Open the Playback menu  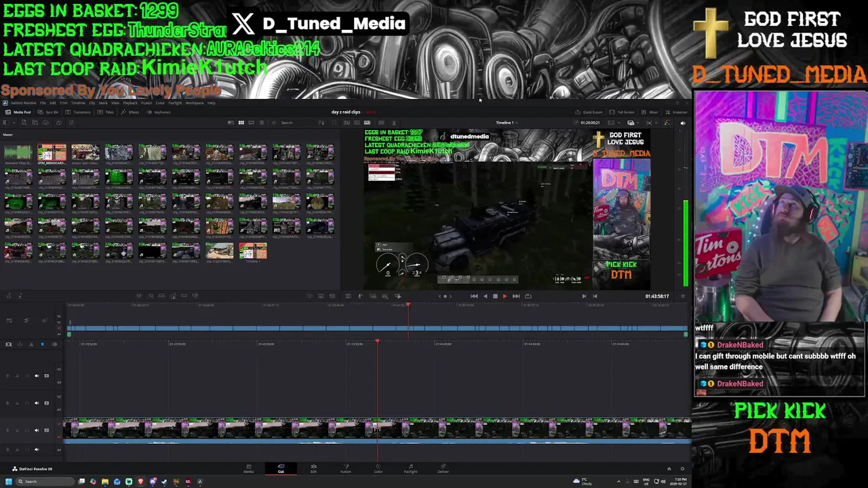point(130,103)
